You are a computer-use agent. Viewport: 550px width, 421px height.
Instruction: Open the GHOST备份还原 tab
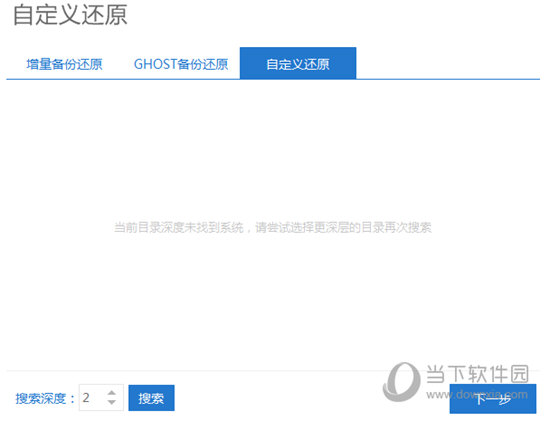[x=181, y=64]
